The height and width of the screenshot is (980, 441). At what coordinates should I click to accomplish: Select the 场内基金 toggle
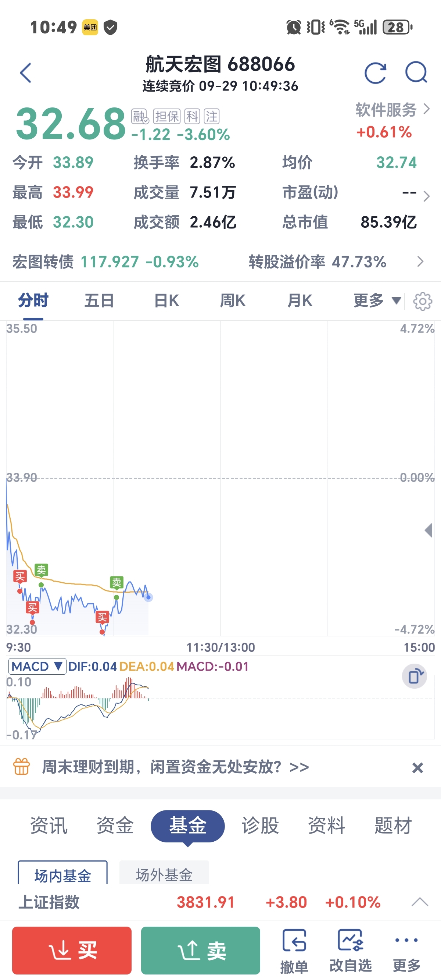tap(63, 873)
